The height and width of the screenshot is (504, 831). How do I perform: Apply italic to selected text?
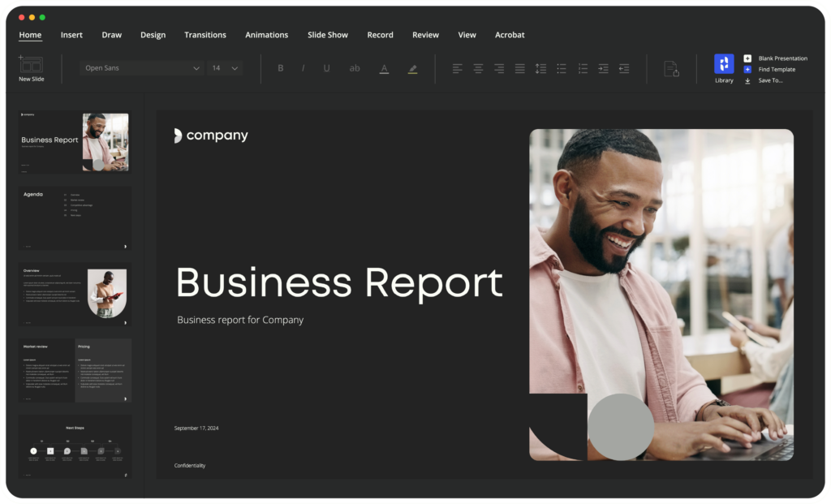304,68
